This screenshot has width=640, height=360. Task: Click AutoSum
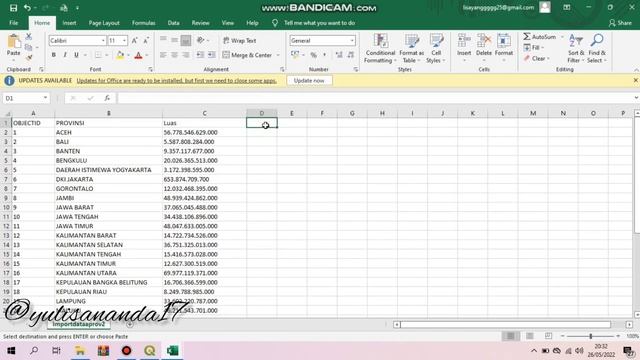540,37
